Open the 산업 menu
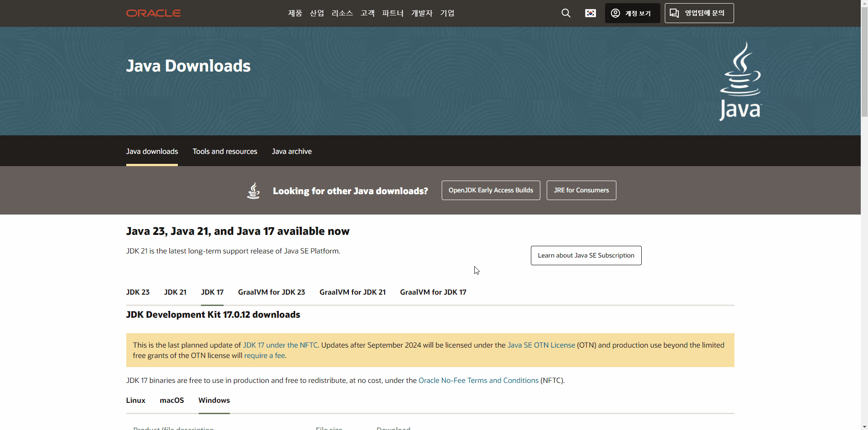Image resolution: width=868 pixels, height=430 pixels. click(x=317, y=13)
